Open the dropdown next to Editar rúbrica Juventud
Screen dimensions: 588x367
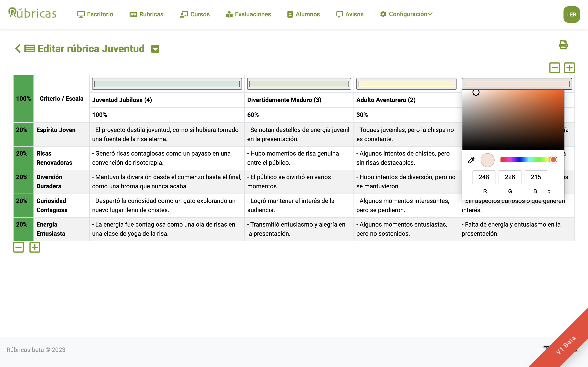click(155, 49)
